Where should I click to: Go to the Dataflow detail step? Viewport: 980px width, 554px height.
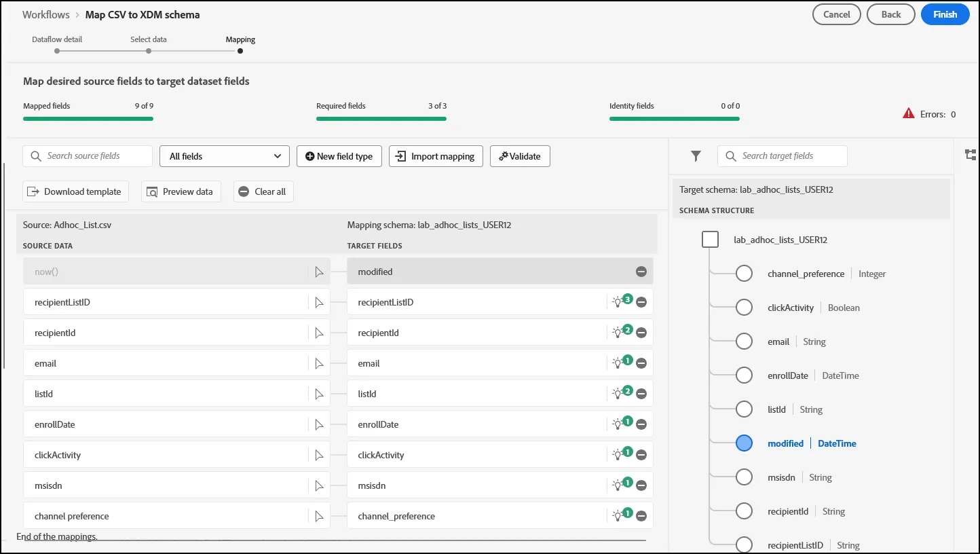click(x=57, y=44)
